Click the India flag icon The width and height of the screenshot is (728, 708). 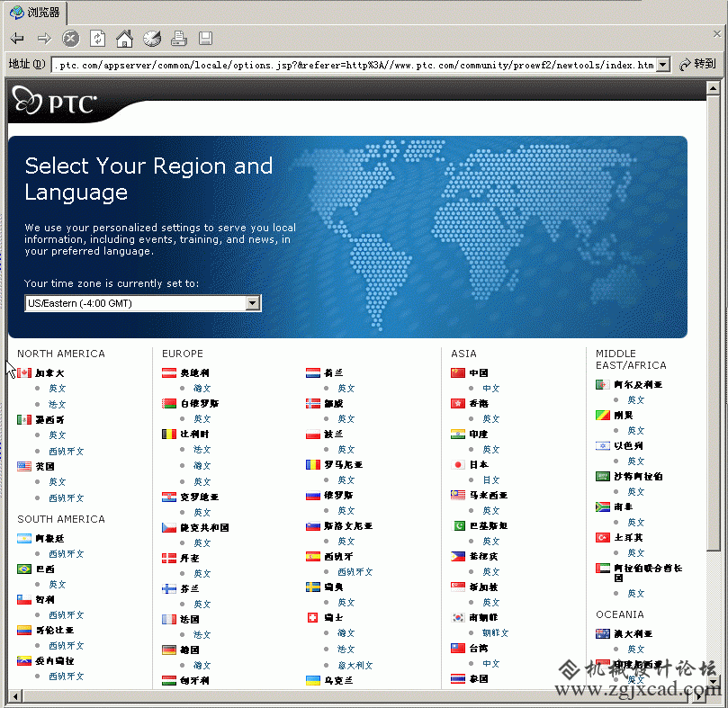point(458,435)
